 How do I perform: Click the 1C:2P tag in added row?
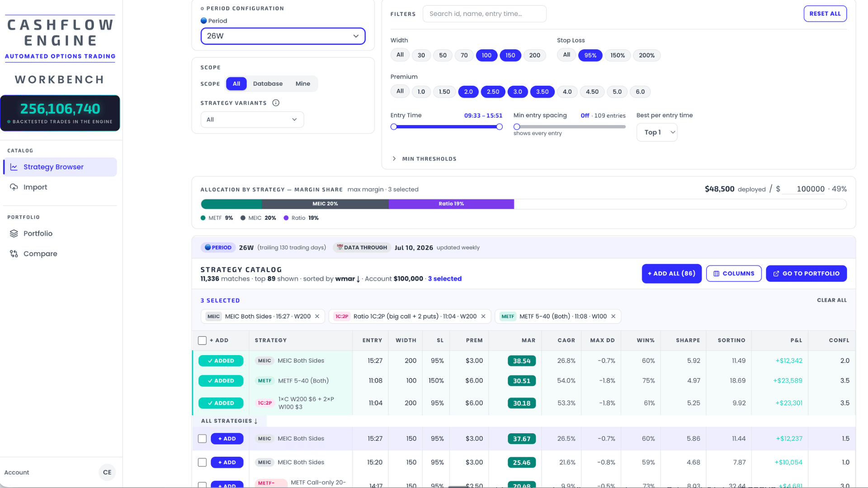(265, 403)
